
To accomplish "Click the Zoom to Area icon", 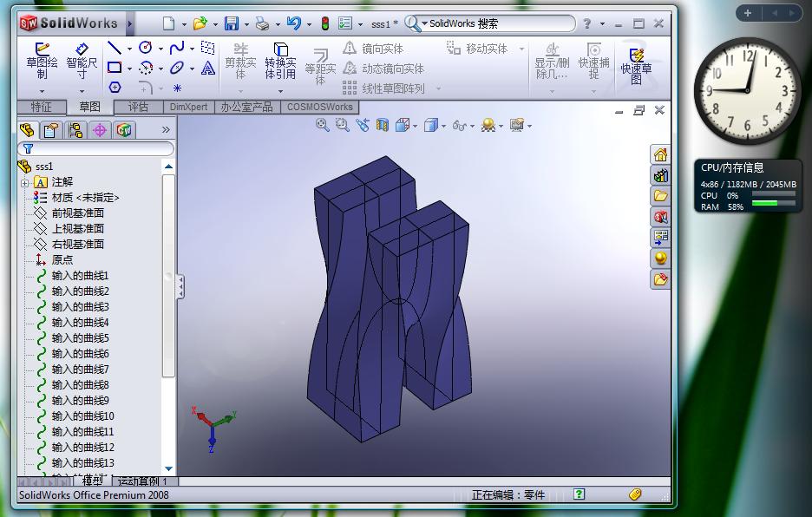I will (x=342, y=125).
